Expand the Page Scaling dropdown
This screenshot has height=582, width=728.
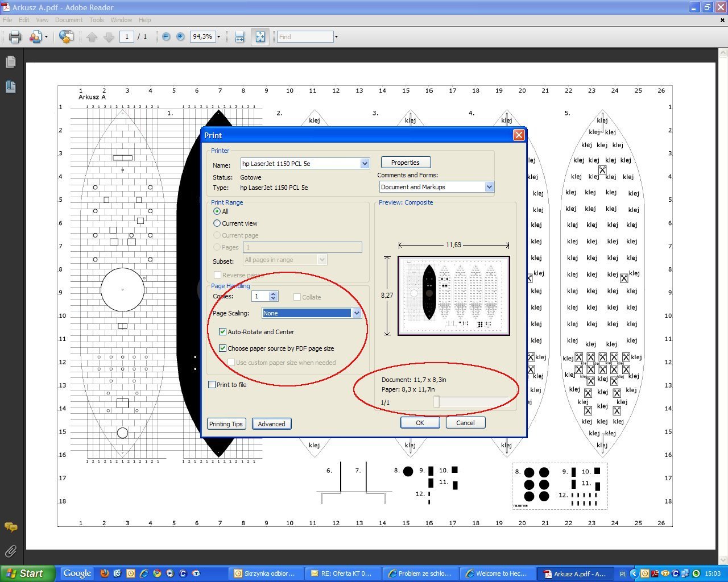357,313
